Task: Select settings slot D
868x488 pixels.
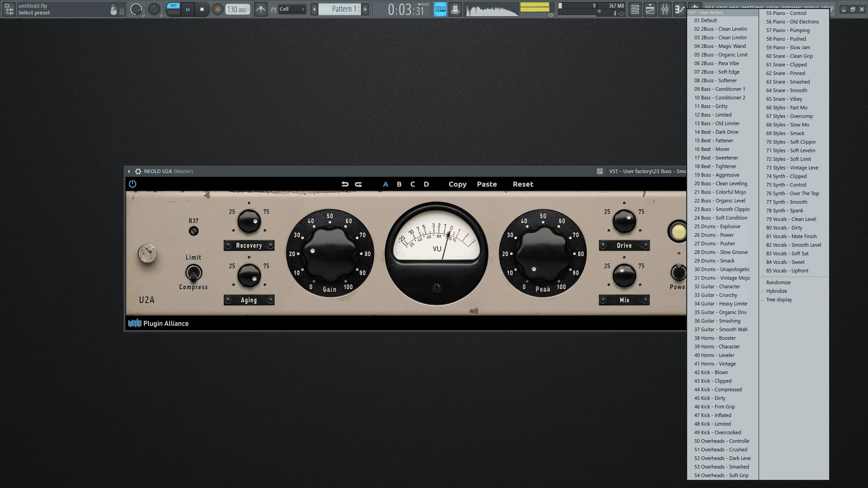Action: 426,184
